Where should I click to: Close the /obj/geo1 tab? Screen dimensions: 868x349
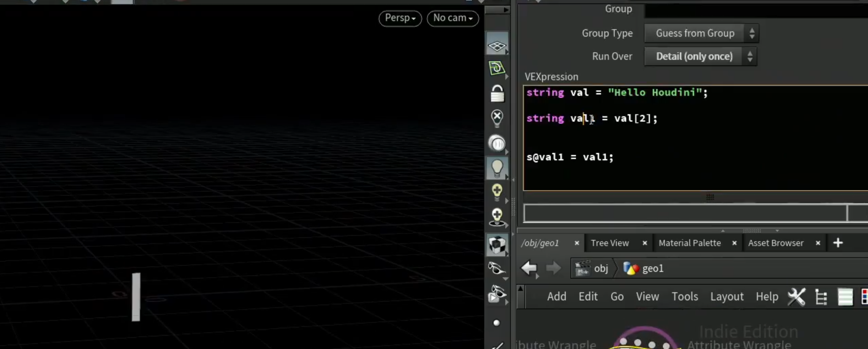[577, 243]
